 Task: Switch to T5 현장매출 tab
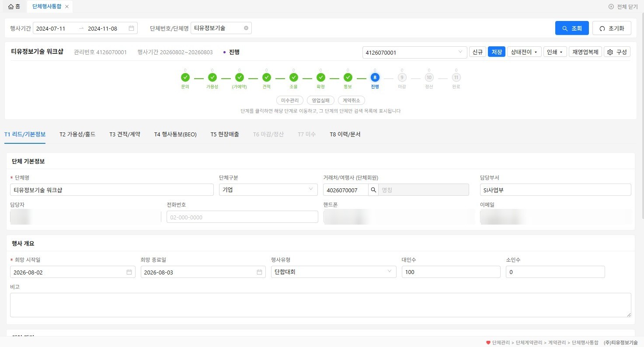[x=225, y=134]
